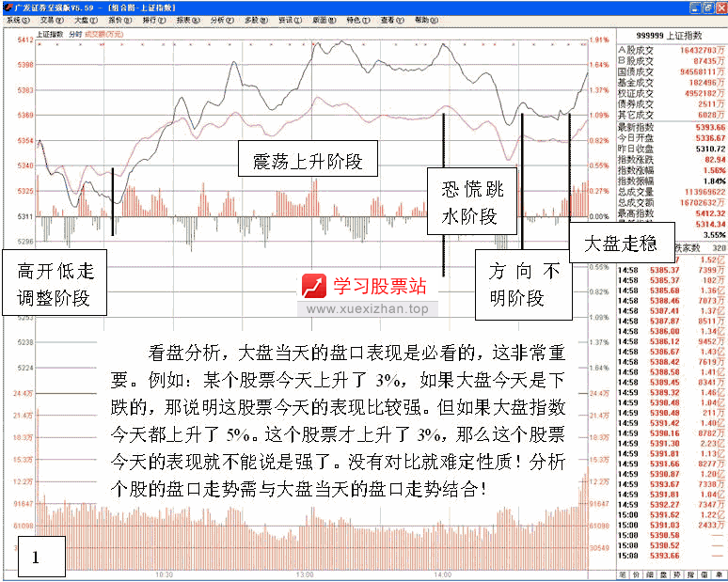Select the 其它成交 row
Screen dimensions: 728x582
[x=671, y=115]
